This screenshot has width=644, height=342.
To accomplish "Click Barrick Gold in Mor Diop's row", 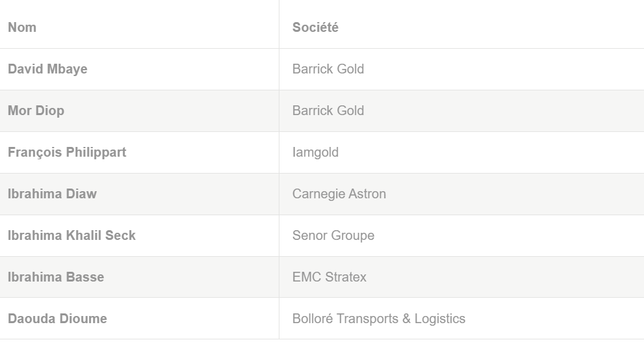I will tap(328, 111).
